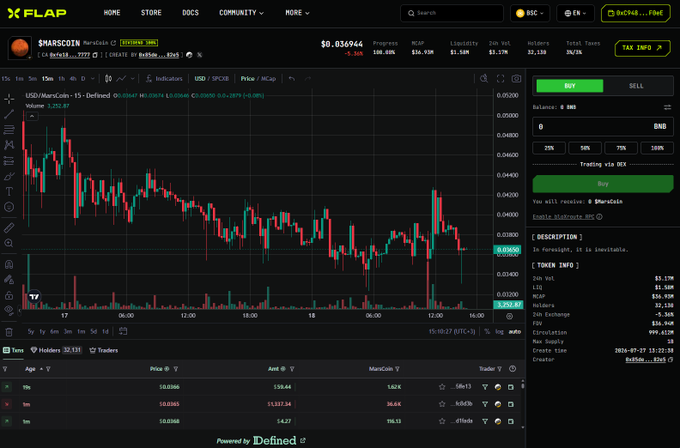The height and width of the screenshot is (448, 680).
Task: Select the 50% amount preset
Action: tap(585, 148)
